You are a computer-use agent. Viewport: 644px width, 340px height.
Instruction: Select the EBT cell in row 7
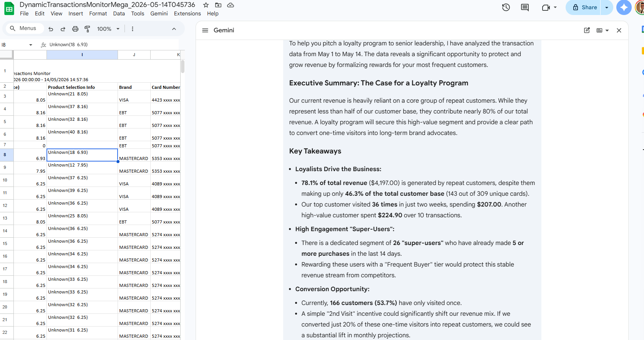point(134,145)
